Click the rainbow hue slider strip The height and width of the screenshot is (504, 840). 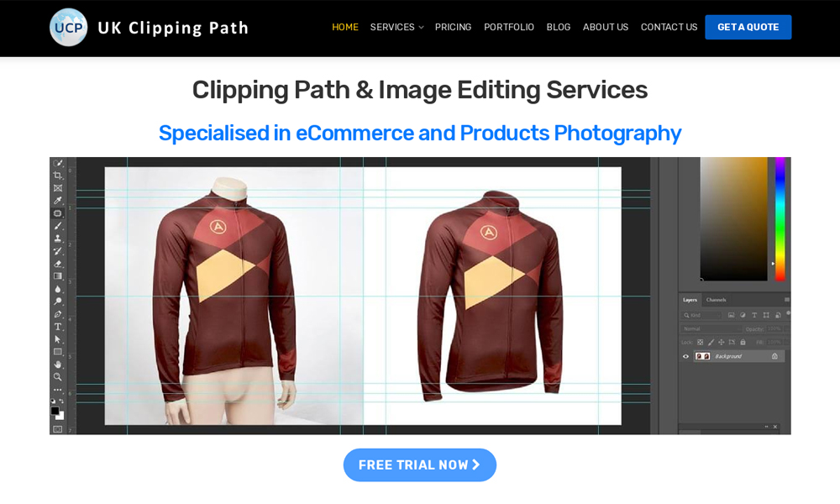point(780,218)
